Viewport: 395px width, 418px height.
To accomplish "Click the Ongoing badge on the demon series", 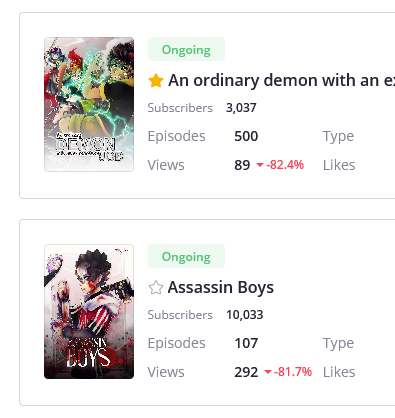I will coord(186,49).
